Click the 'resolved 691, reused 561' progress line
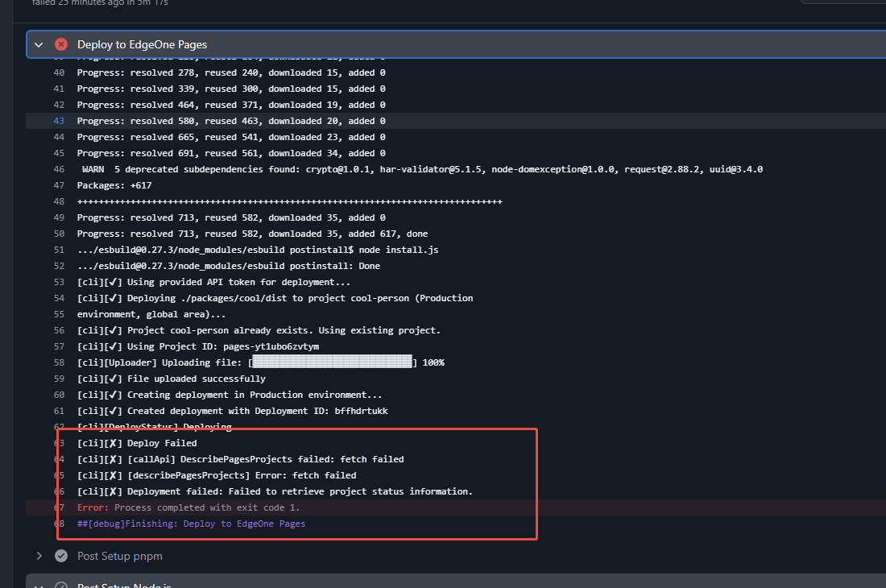886x588 pixels. [231, 153]
